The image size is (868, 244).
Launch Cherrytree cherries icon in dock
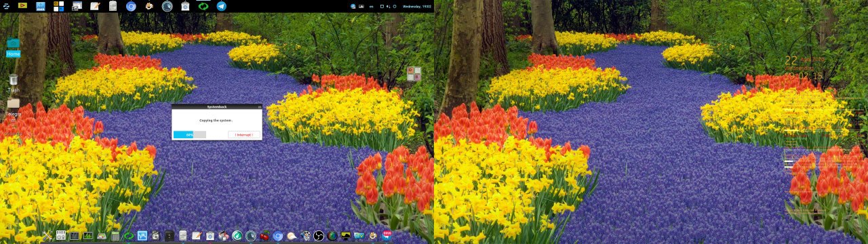pyautogui.click(x=264, y=235)
